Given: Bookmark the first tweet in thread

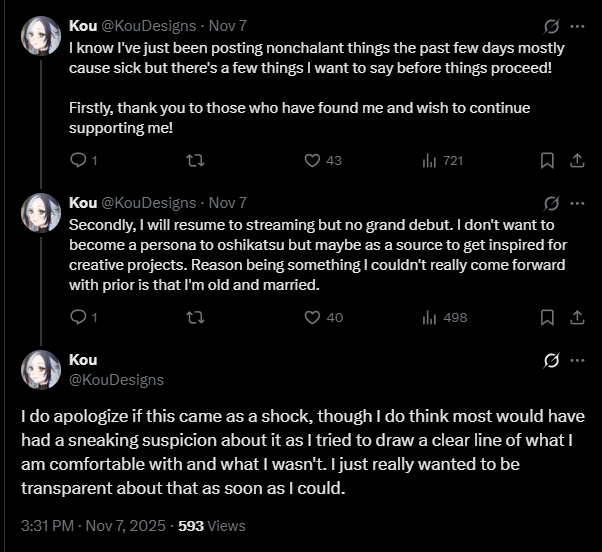Looking at the screenshot, I should [547, 160].
